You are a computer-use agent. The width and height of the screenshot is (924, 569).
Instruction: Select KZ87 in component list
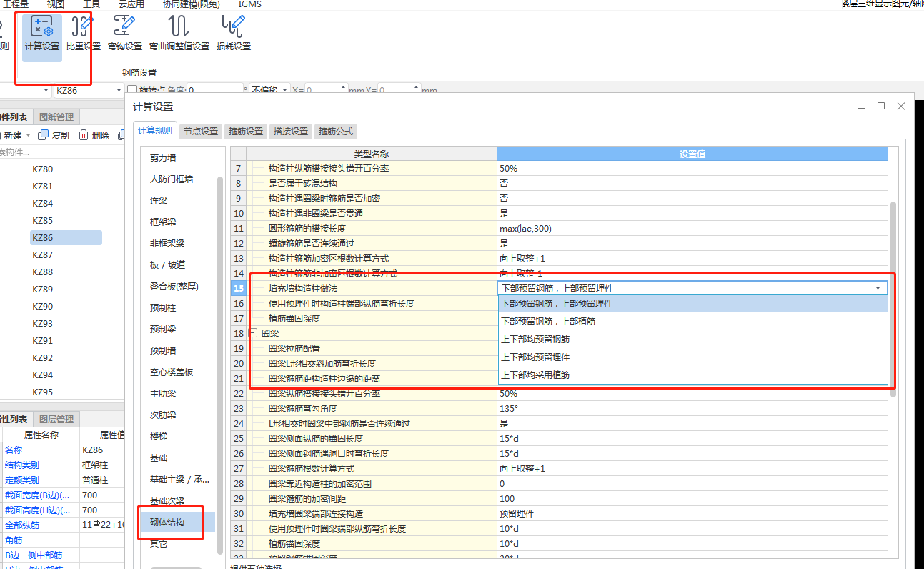click(43, 255)
